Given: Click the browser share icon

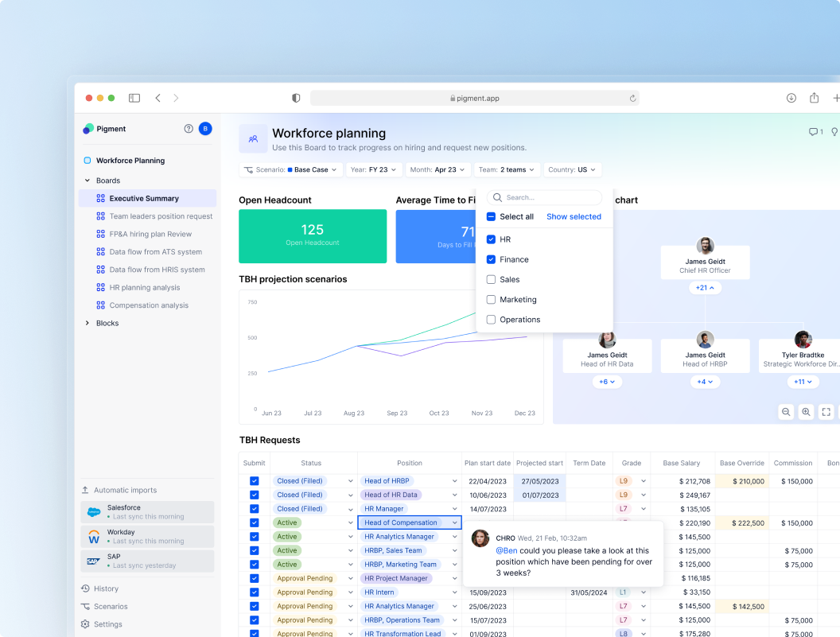Looking at the screenshot, I should click(x=815, y=98).
